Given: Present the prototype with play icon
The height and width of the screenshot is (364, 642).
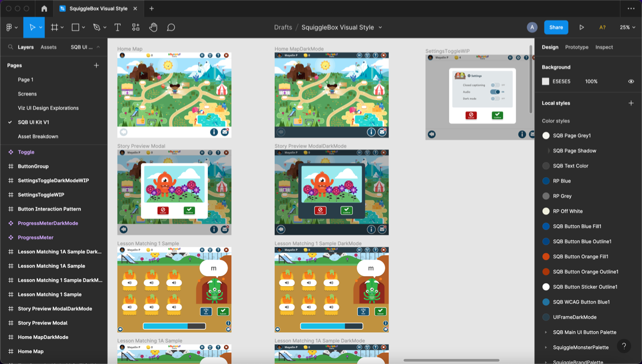Looking at the screenshot, I should tap(581, 27).
